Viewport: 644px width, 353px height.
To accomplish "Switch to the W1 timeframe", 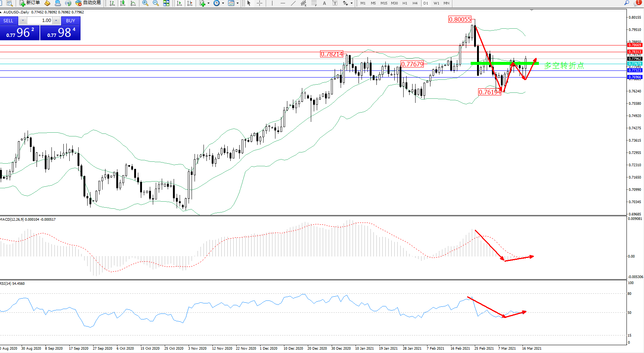I will (436, 3).
